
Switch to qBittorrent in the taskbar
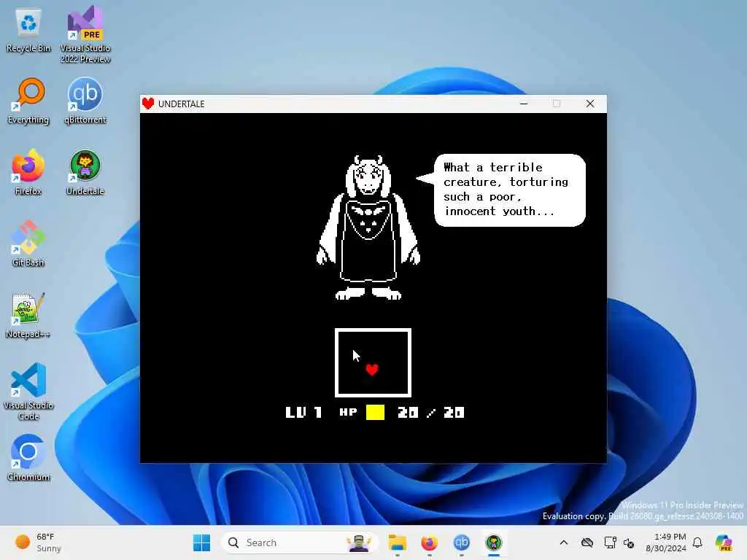[461, 542]
